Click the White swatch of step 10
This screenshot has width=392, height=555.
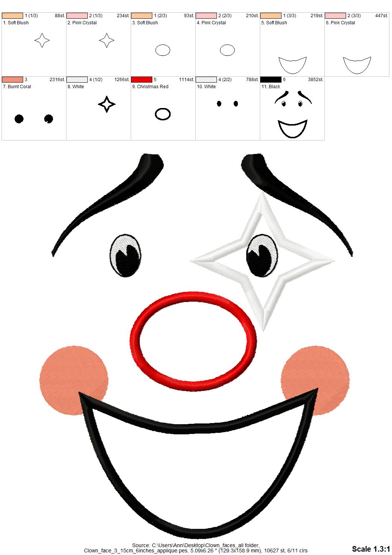(206, 80)
